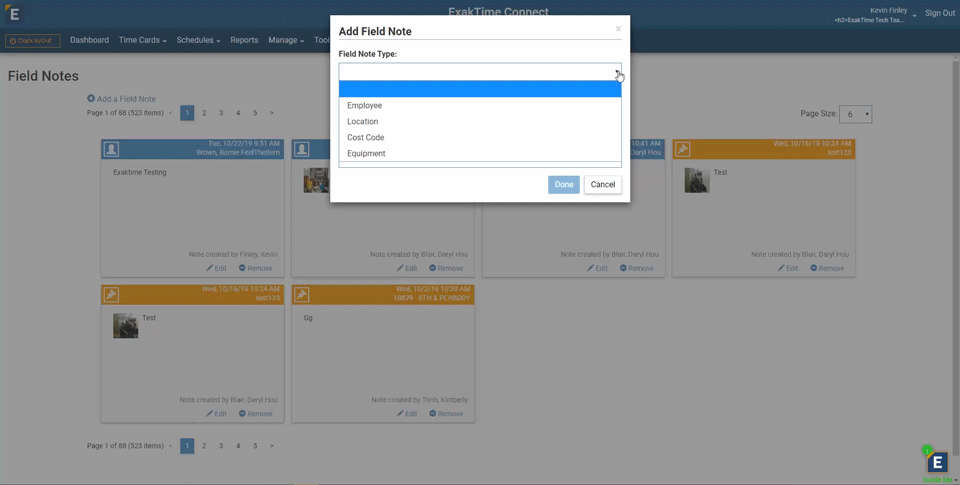960x485 pixels.
Task: Click the Cancel button in the dialog
Action: pyautogui.click(x=602, y=185)
